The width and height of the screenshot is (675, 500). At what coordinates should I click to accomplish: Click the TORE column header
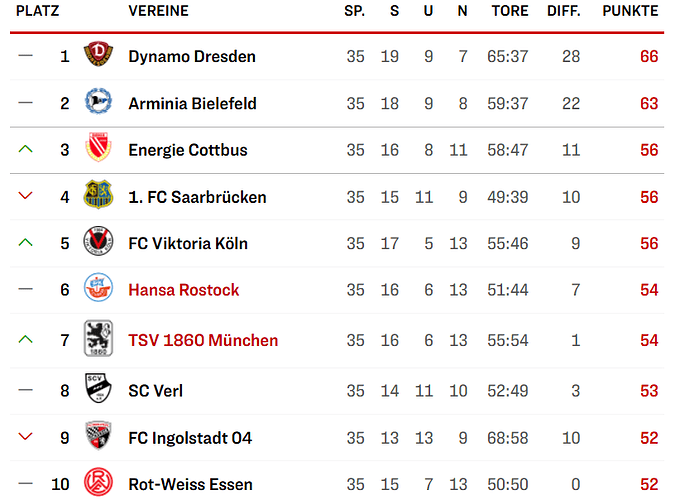(x=510, y=11)
